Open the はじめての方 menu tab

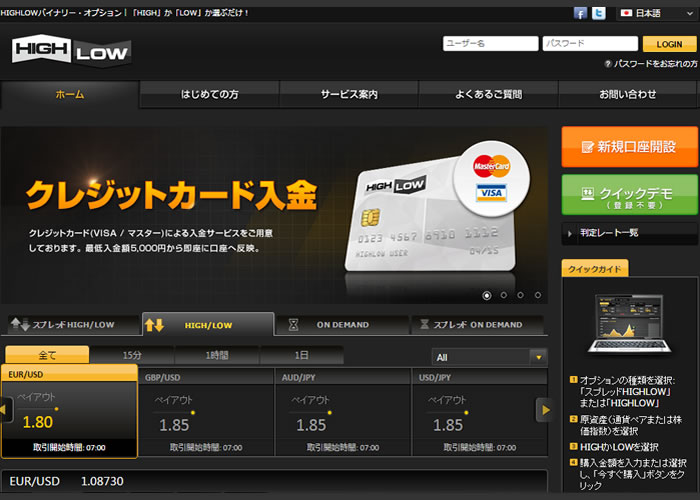[209, 94]
